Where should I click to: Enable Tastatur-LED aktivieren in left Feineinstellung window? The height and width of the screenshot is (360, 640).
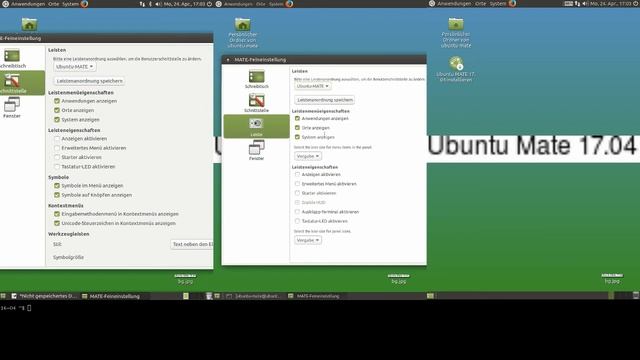coord(57,167)
